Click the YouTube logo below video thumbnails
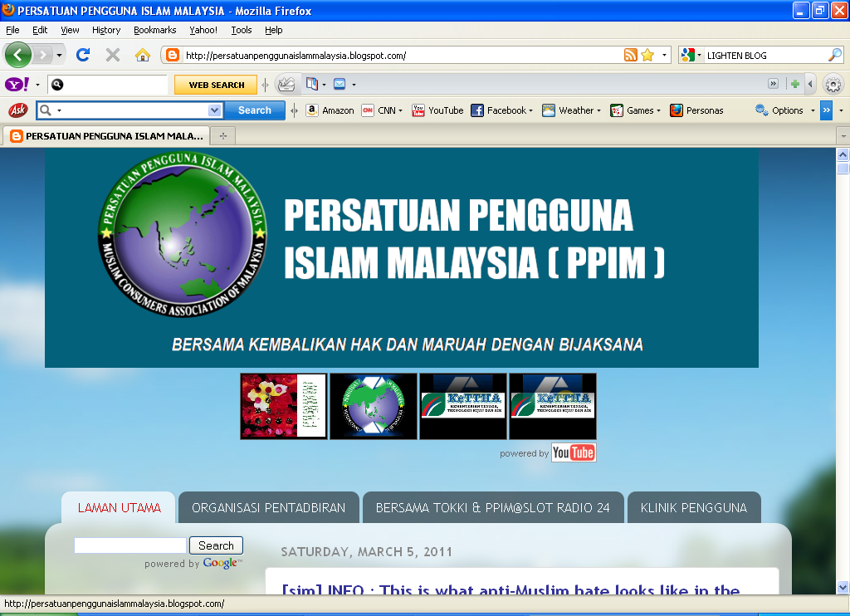This screenshot has width=850, height=616. click(x=574, y=452)
